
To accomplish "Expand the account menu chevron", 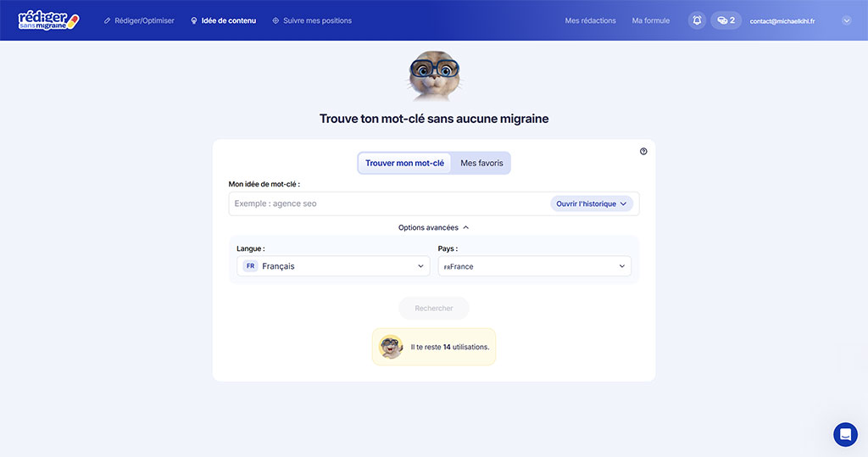I will tap(847, 20).
